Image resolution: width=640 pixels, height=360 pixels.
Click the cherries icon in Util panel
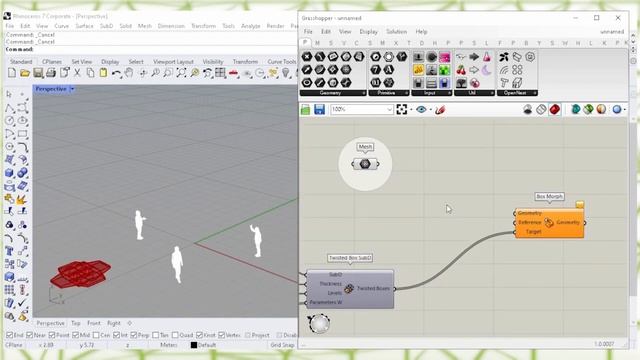(461, 70)
